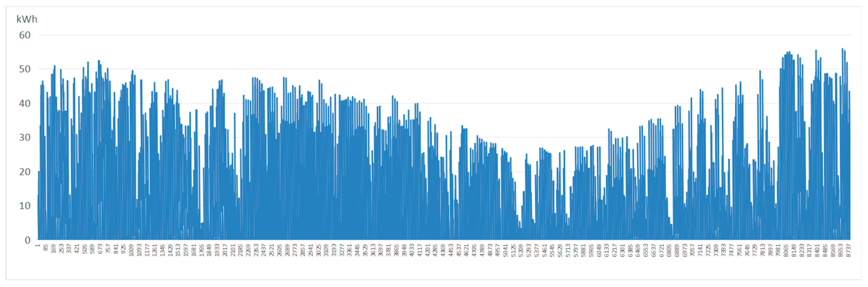Select the 60 y-axis value label
The width and height of the screenshot is (868, 287).
[x=25, y=35]
